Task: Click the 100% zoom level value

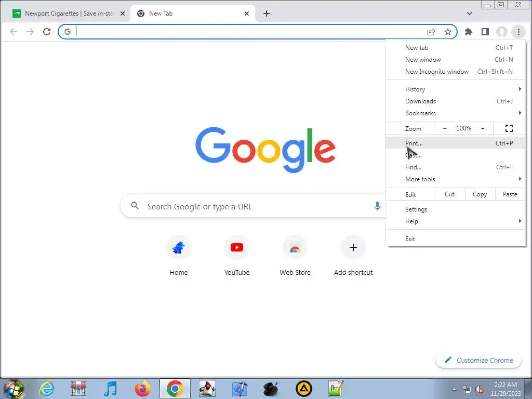Action: (x=463, y=128)
